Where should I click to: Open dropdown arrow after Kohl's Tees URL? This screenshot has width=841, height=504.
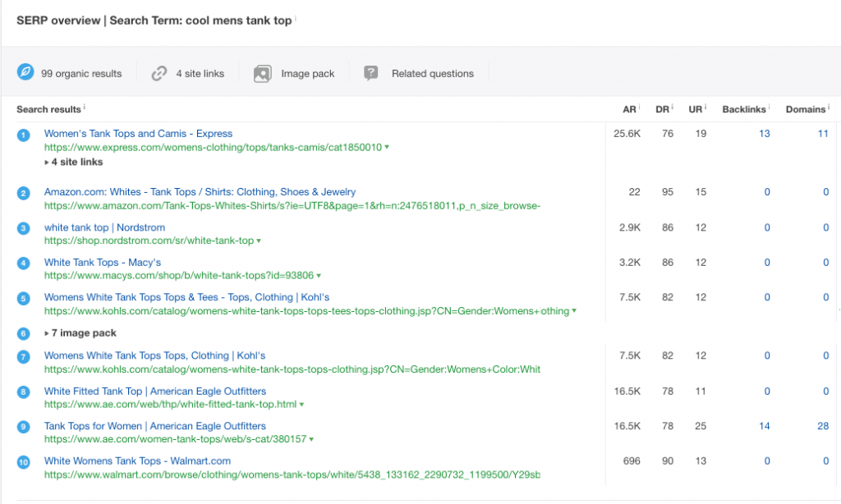point(574,311)
